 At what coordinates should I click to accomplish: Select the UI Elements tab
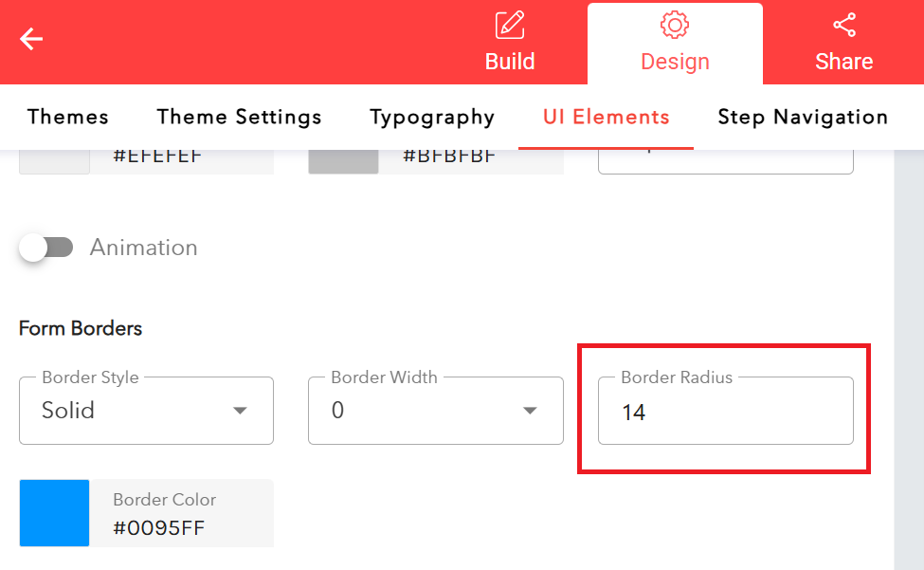click(x=605, y=117)
